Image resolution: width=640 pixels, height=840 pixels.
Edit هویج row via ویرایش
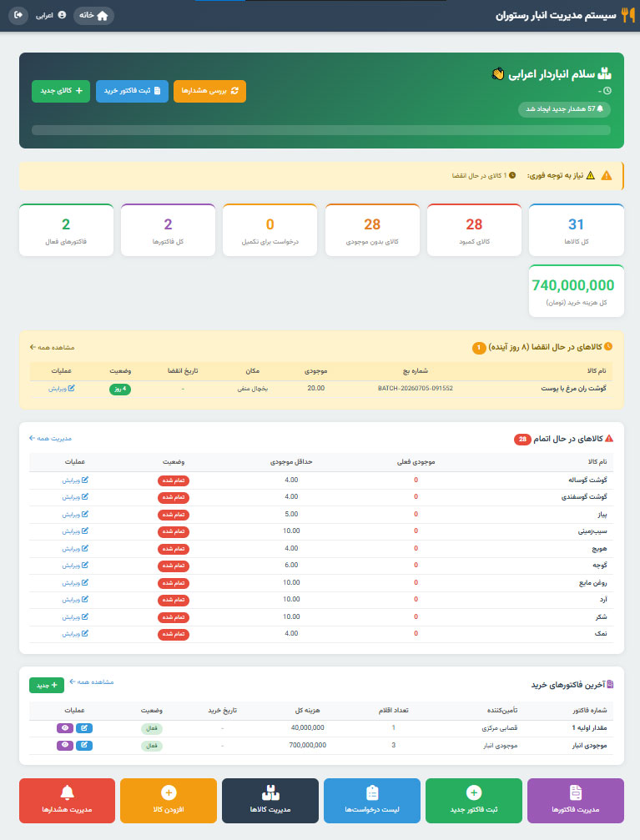(75, 549)
